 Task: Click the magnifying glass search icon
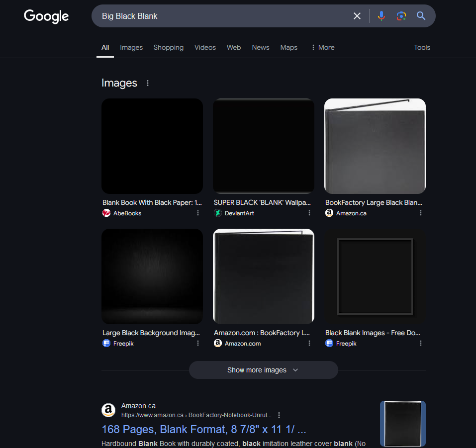[x=421, y=16]
